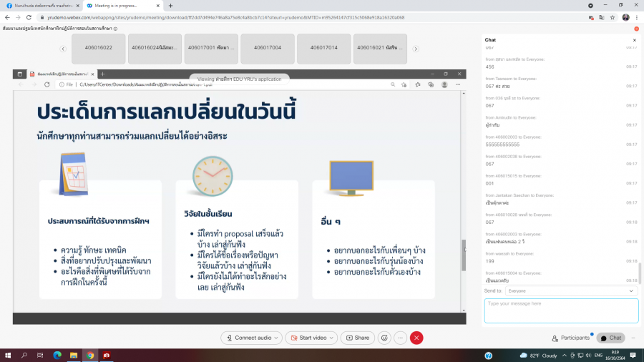
Task: Close the Chat panel with X
Action: 634,40
